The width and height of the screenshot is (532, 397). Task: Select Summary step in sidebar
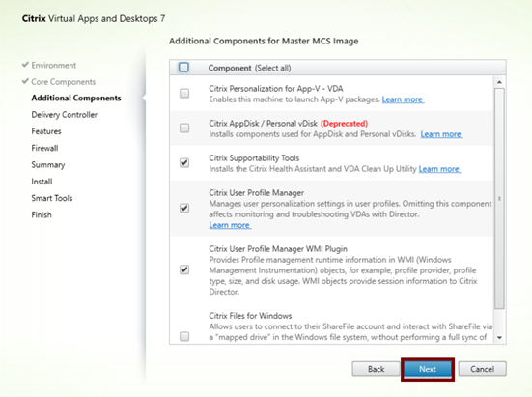48,165
